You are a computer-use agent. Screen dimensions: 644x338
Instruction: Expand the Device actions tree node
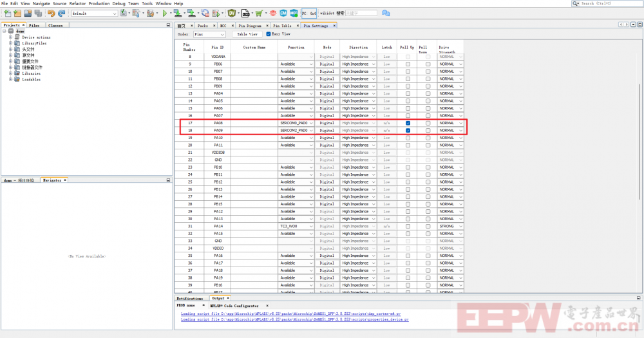11,37
